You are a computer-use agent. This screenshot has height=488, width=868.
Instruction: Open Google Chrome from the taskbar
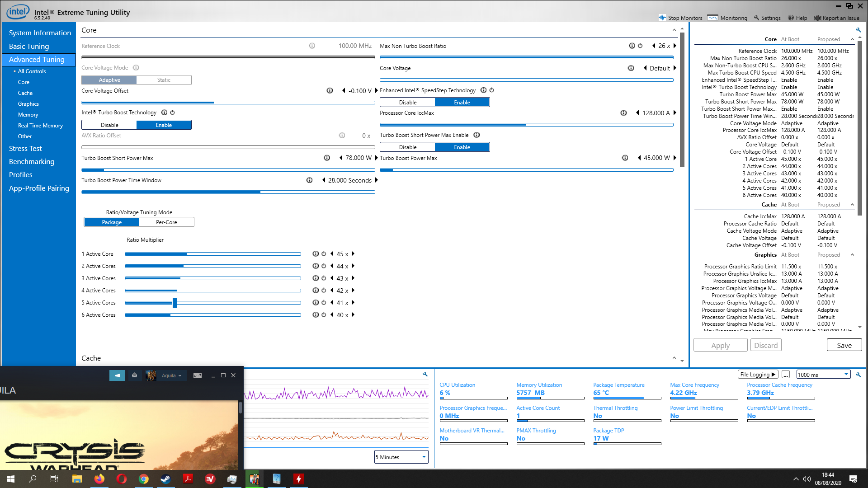pyautogui.click(x=144, y=479)
